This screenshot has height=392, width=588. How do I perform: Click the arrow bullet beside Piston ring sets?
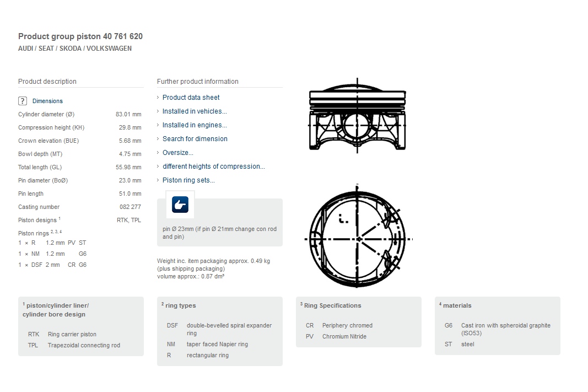[158, 180]
